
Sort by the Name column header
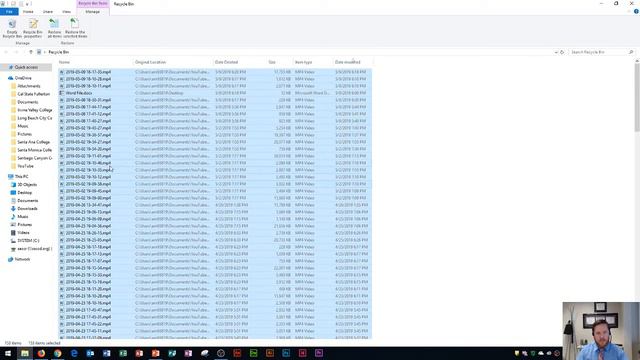64,62
